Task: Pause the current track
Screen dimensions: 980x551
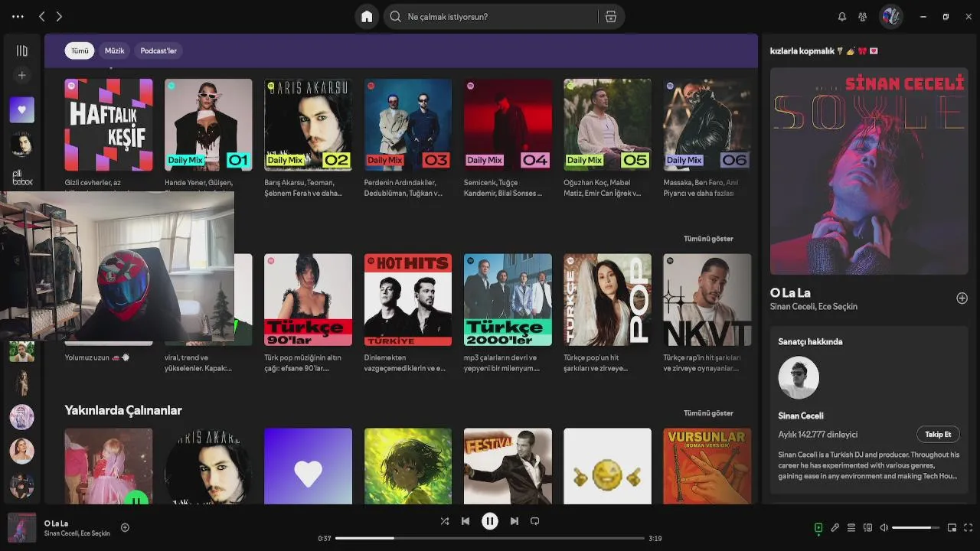Action: coord(490,521)
